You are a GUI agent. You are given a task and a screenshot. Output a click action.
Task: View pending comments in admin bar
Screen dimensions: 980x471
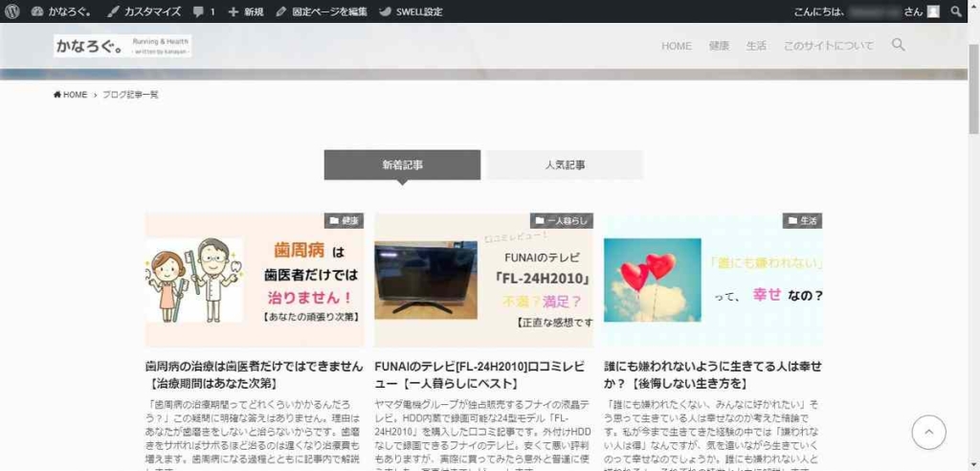[203, 11]
